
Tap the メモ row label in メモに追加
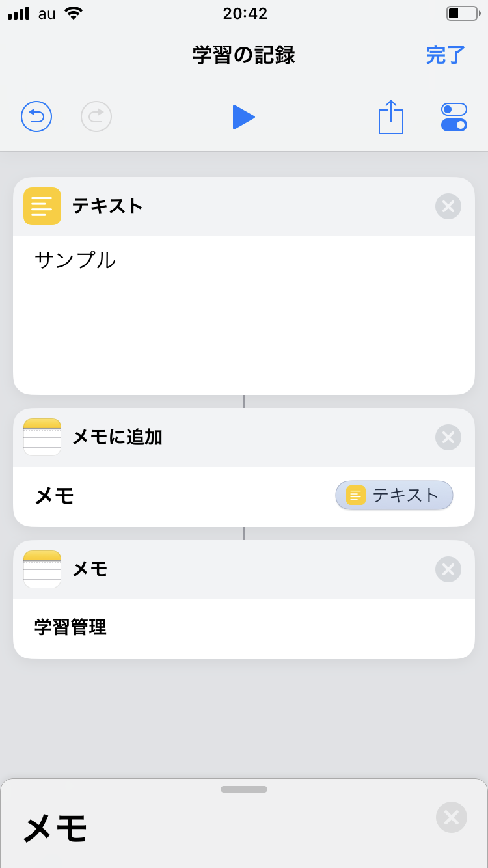coord(55,496)
